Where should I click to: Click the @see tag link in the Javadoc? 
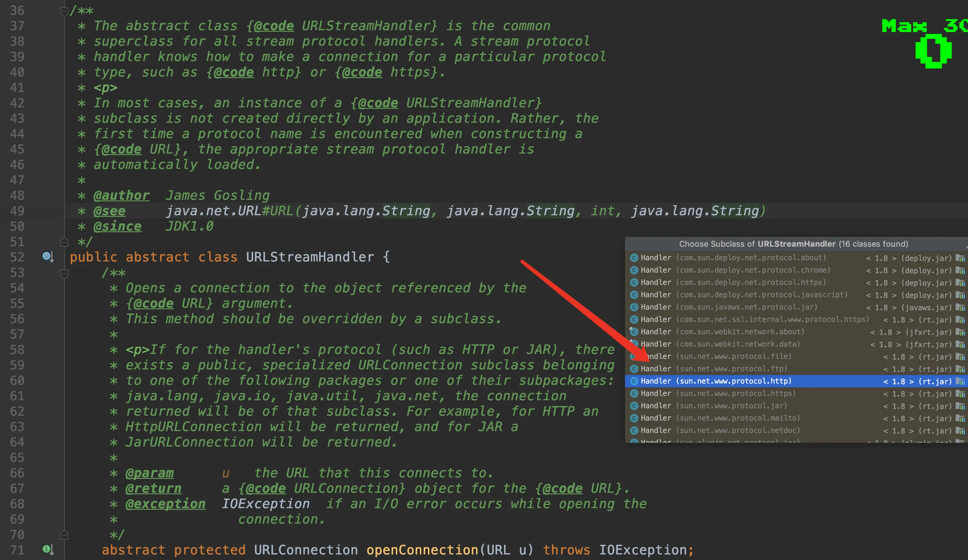(109, 211)
